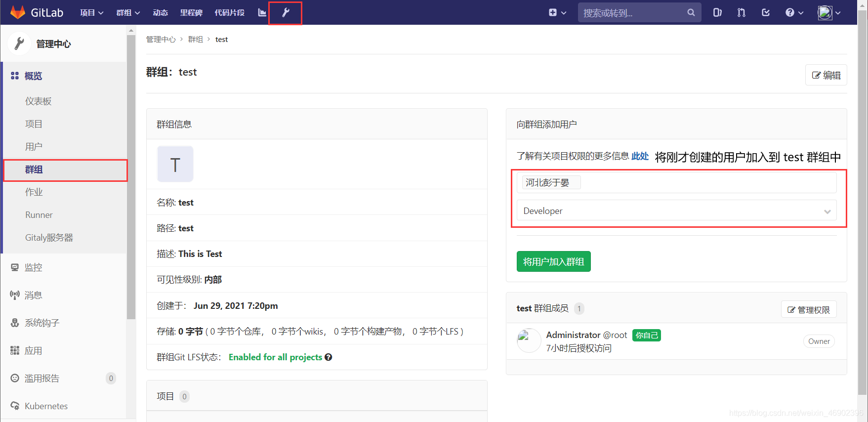
Task: Click the 描述 This is Test text
Action: point(189,253)
